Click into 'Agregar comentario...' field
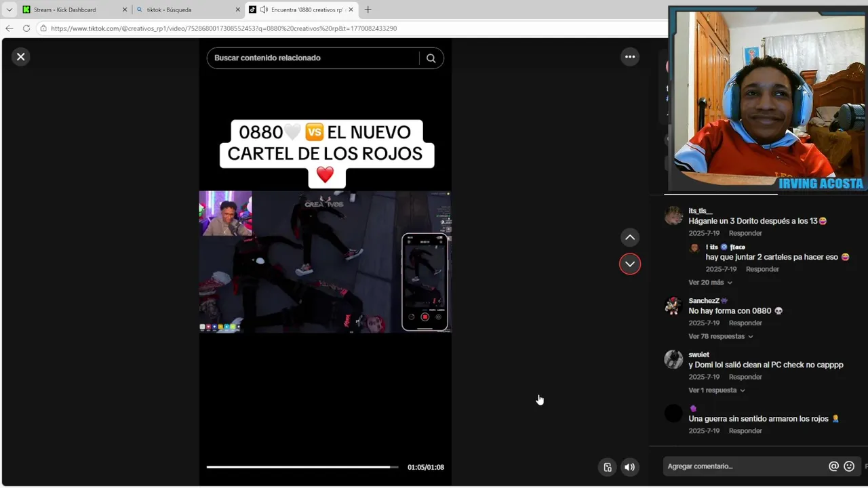Image resolution: width=868 pixels, height=488 pixels. (x=745, y=466)
